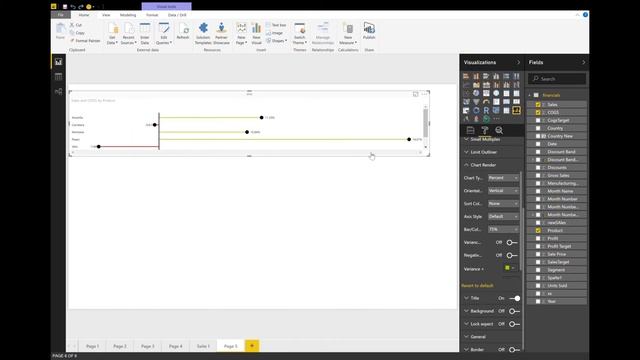Switch to the Modeling ribbon tab
The image size is (640, 360).
tap(128, 15)
